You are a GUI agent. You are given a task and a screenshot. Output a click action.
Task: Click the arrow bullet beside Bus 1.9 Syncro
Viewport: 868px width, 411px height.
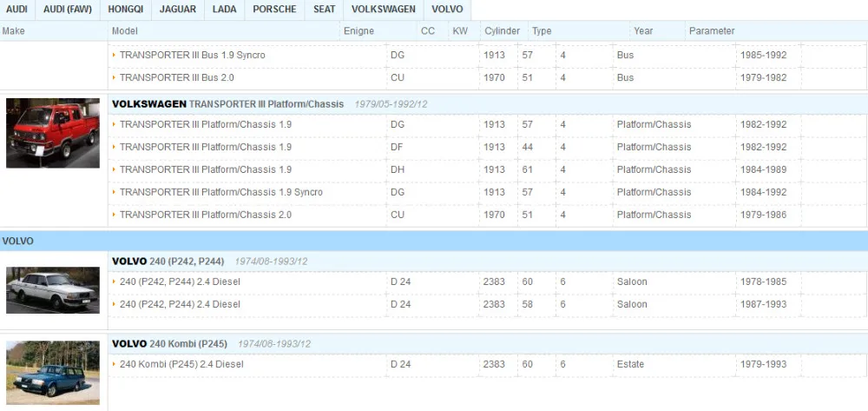tap(114, 55)
